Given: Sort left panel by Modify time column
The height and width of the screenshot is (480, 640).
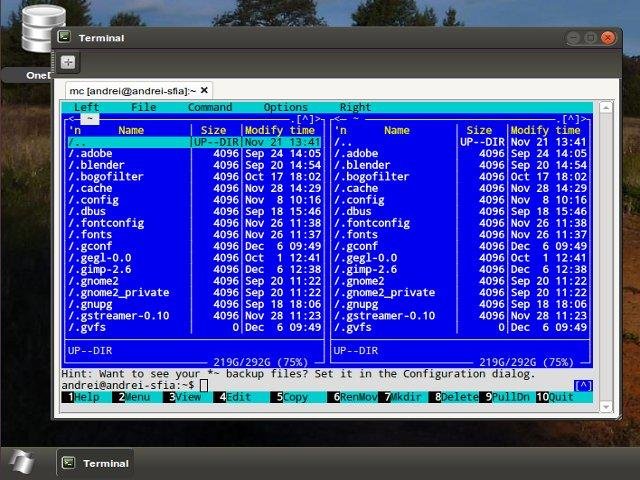Looking at the screenshot, I should point(280,130).
